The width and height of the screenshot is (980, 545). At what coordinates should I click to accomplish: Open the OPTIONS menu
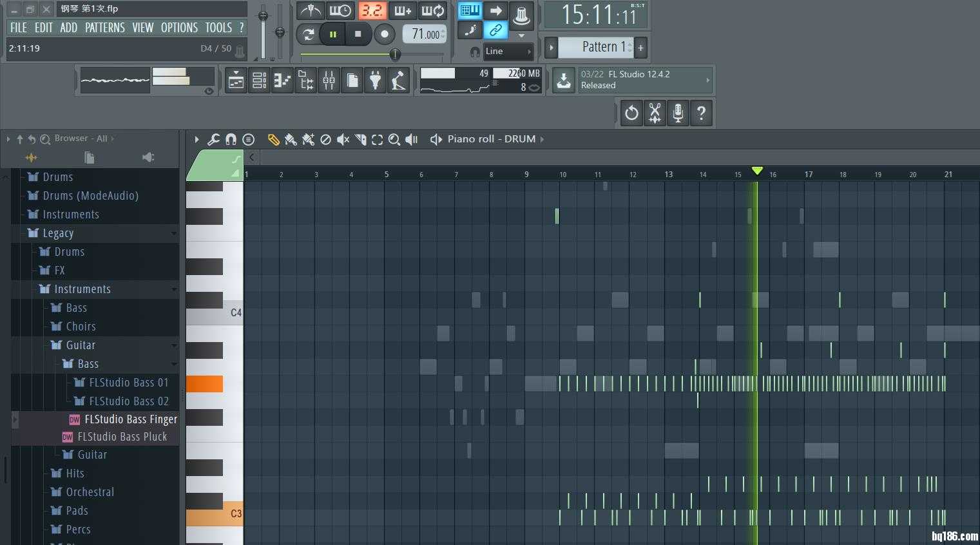click(x=179, y=28)
